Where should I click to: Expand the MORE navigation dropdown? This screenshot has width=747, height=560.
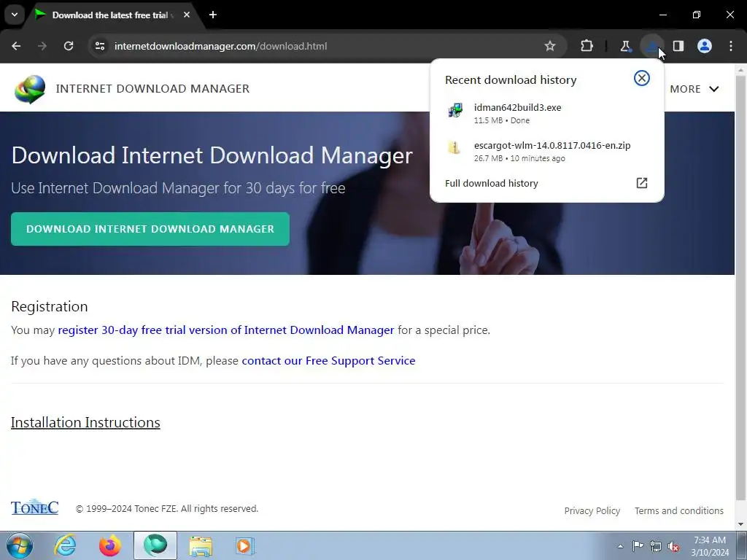694,89
